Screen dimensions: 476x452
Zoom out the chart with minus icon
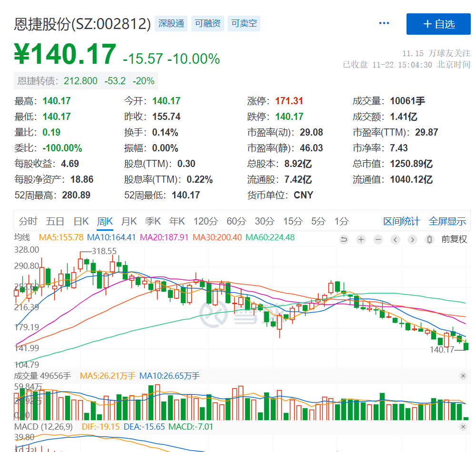pyautogui.click(x=378, y=239)
